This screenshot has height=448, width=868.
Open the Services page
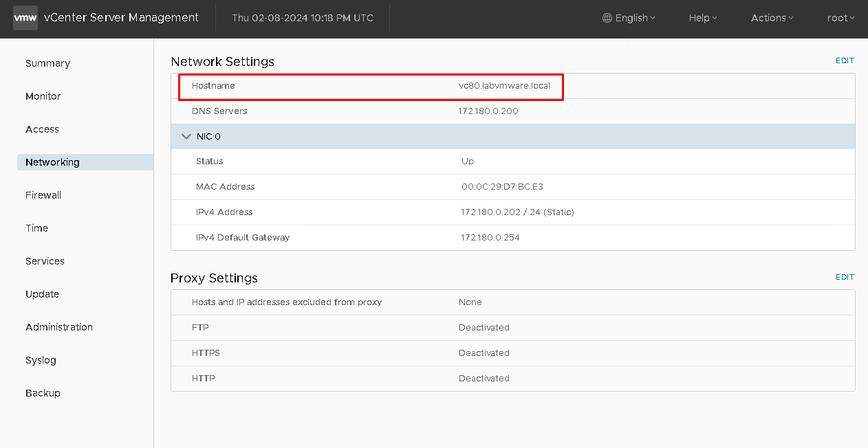pyautogui.click(x=45, y=261)
